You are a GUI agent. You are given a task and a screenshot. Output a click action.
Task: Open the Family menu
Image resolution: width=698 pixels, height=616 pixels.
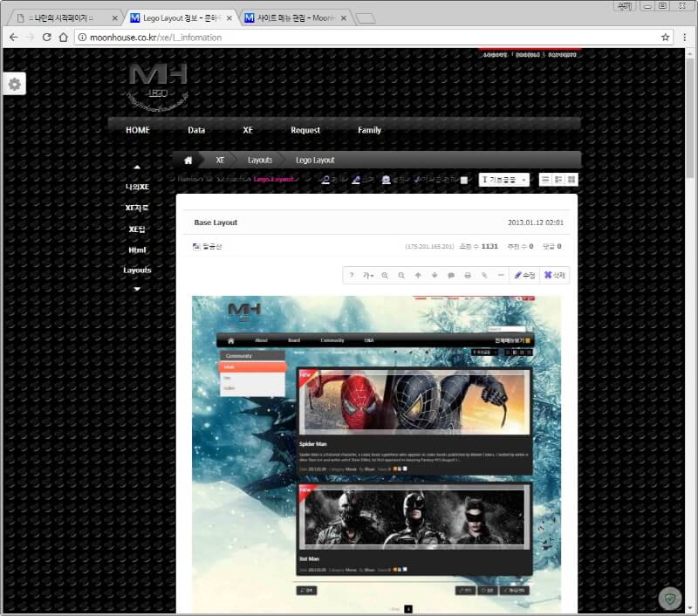coord(369,130)
